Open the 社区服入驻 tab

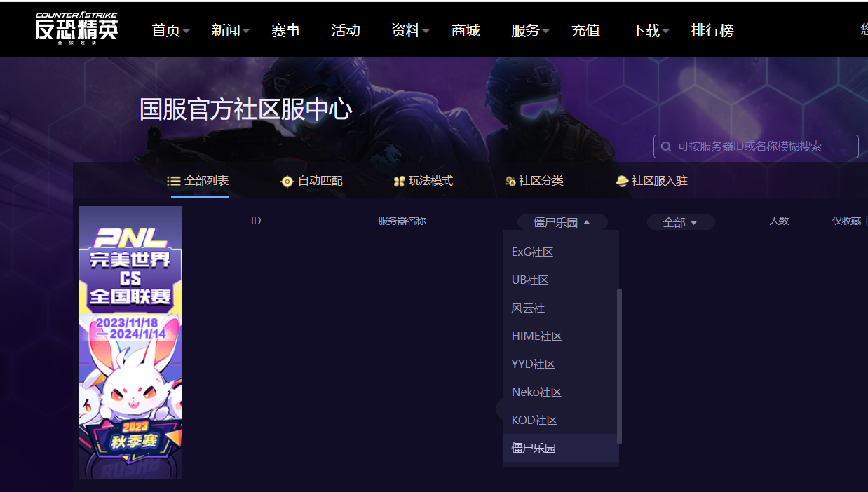(x=651, y=182)
